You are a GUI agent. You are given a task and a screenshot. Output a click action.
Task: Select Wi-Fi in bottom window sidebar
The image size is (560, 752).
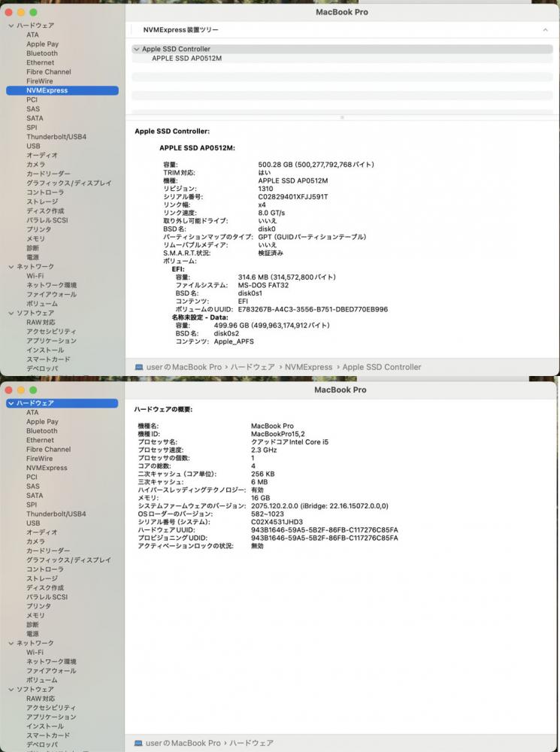coord(35,652)
